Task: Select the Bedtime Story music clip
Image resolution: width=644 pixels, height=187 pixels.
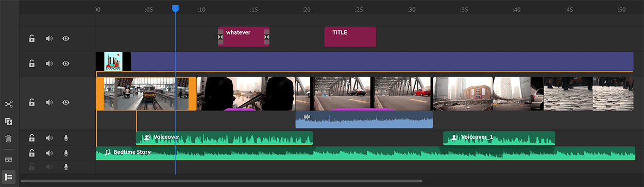Action: (365, 153)
